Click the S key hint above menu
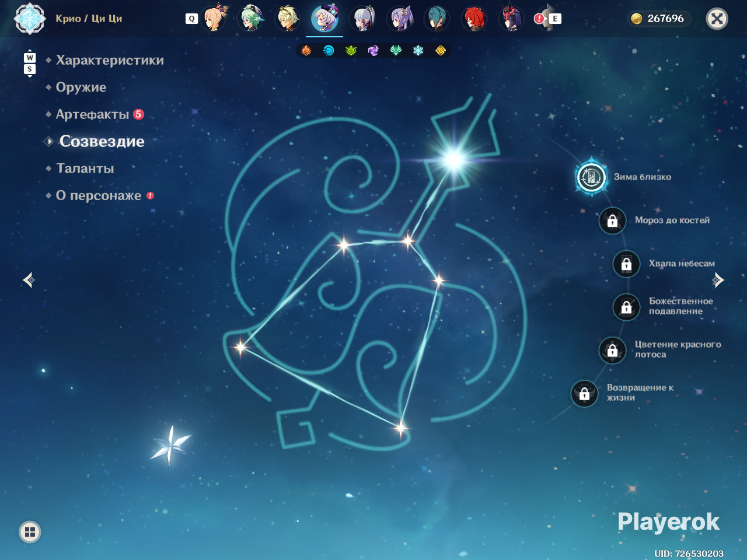 30,69
